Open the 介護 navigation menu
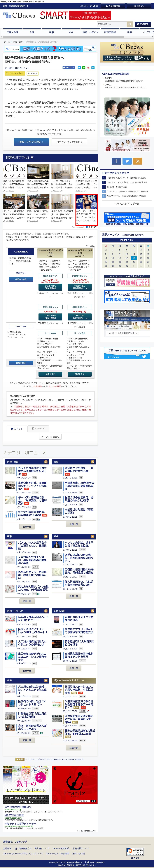Image resolution: width=154 pixels, height=868 pixels. pos(32,32)
